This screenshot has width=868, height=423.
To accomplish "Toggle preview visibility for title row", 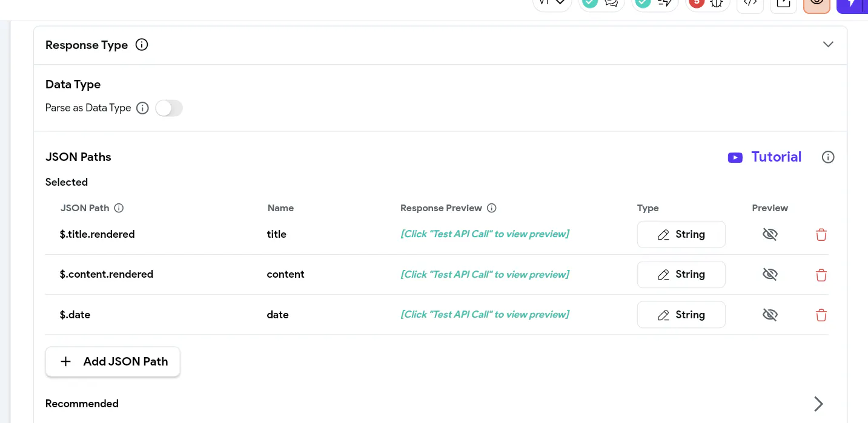I will tap(770, 234).
